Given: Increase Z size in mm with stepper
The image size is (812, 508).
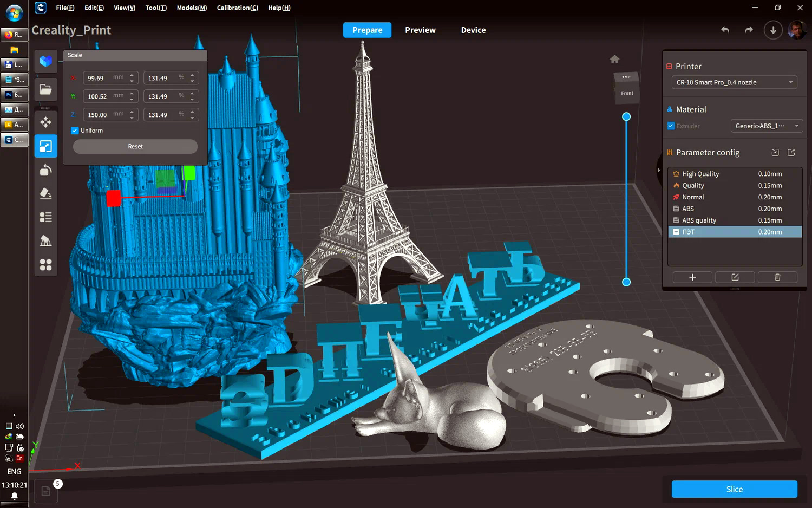Looking at the screenshot, I should (x=132, y=112).
